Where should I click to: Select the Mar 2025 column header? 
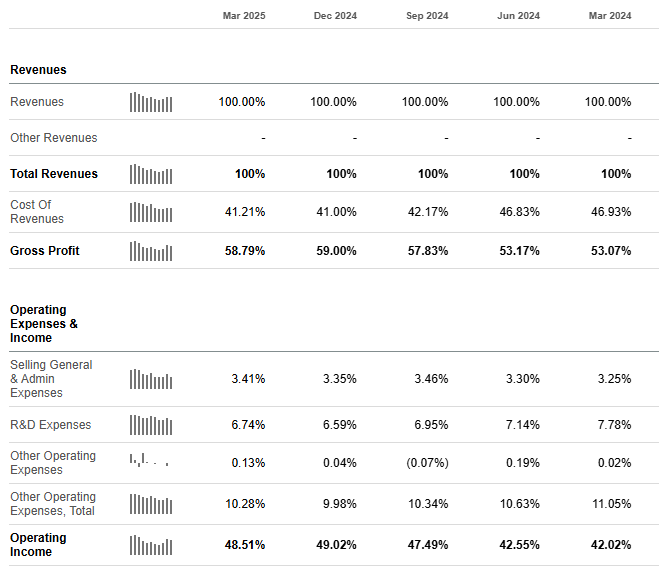[243, 15]
